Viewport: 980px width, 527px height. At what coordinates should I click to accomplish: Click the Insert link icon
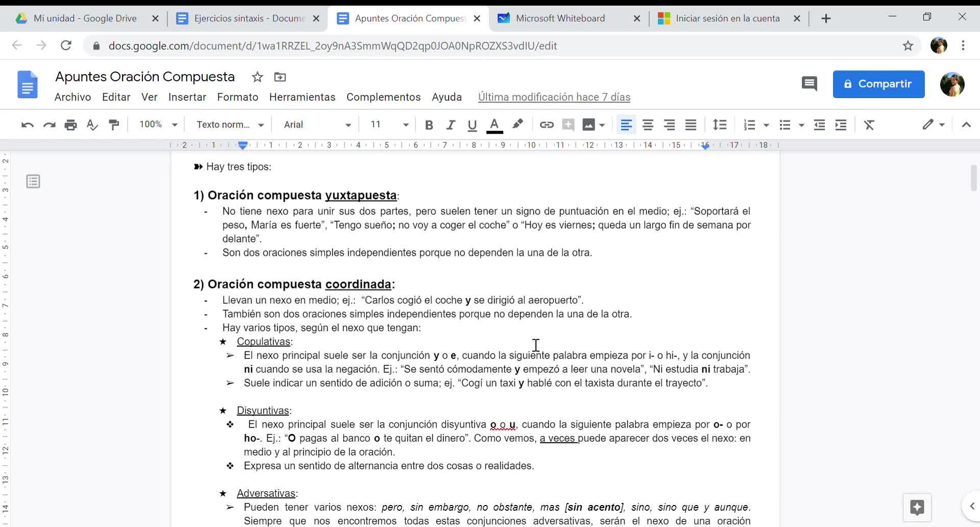pos(546,125)
